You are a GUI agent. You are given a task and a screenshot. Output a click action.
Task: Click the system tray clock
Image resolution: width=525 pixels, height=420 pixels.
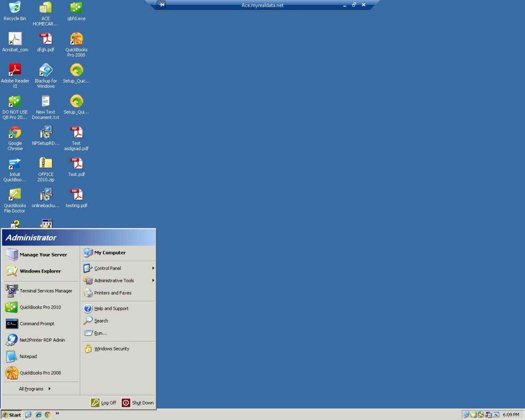pos(511,415)
